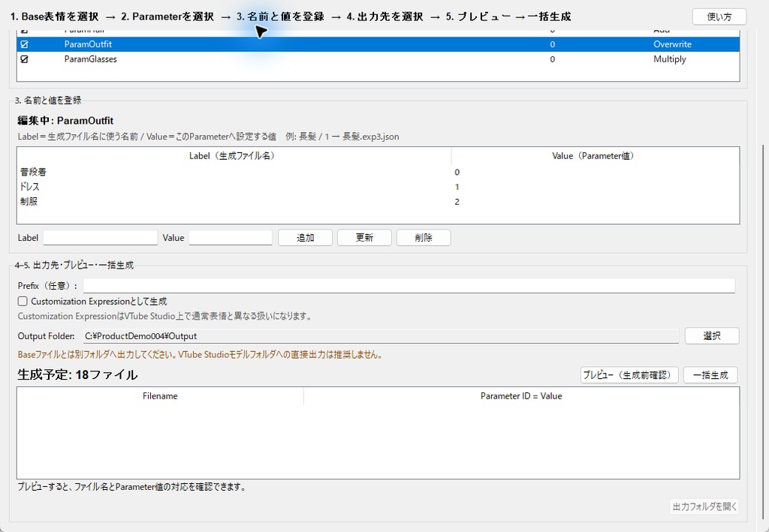Click the vertical window scrollbar
Image resolution: width=769 pixels, height=532 pixels.
[x=764, y=333]
